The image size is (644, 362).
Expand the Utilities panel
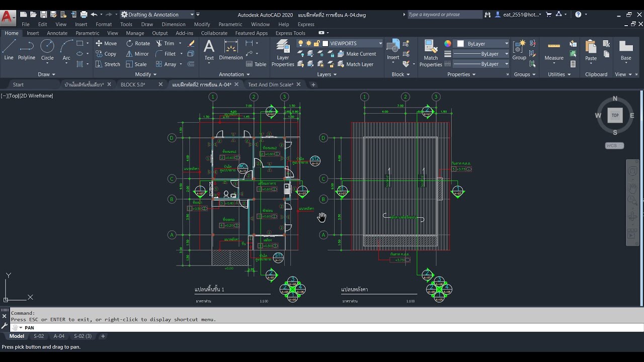click(x=559, y=74)
